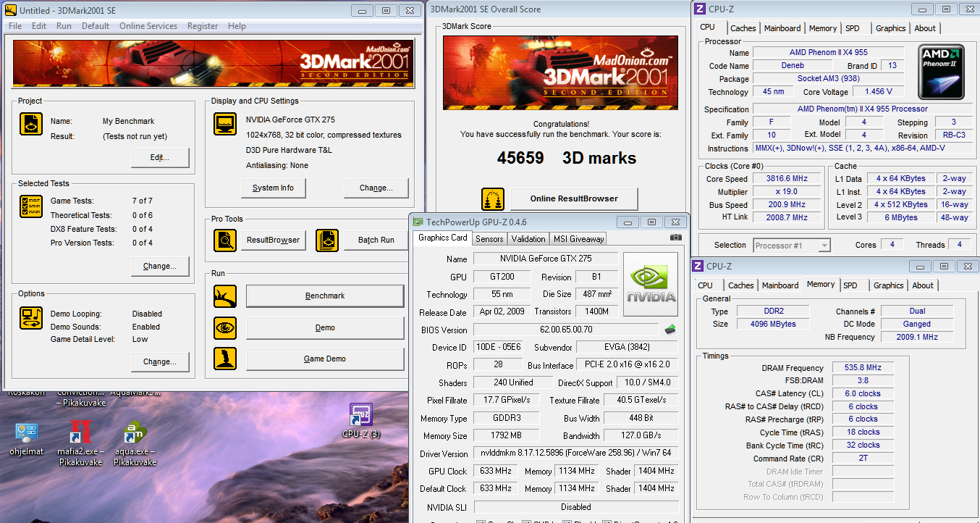Viewport: 980px width, 523px height.
Task: Open the File menu in 3DMark
Action: point(15,26)
